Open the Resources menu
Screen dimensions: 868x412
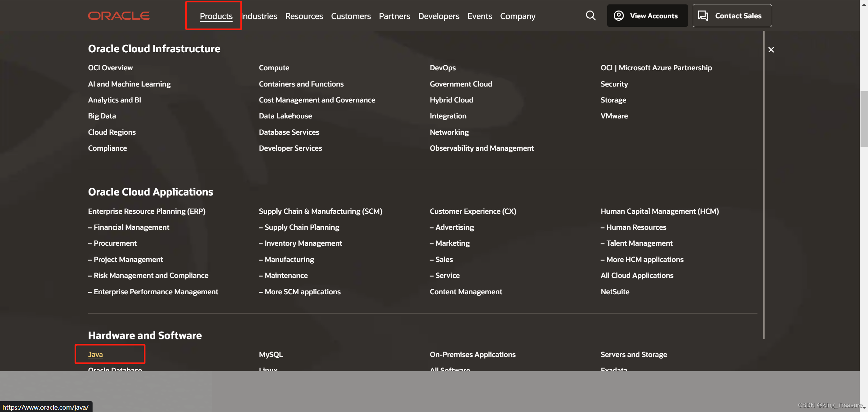[x=304, y=16]
